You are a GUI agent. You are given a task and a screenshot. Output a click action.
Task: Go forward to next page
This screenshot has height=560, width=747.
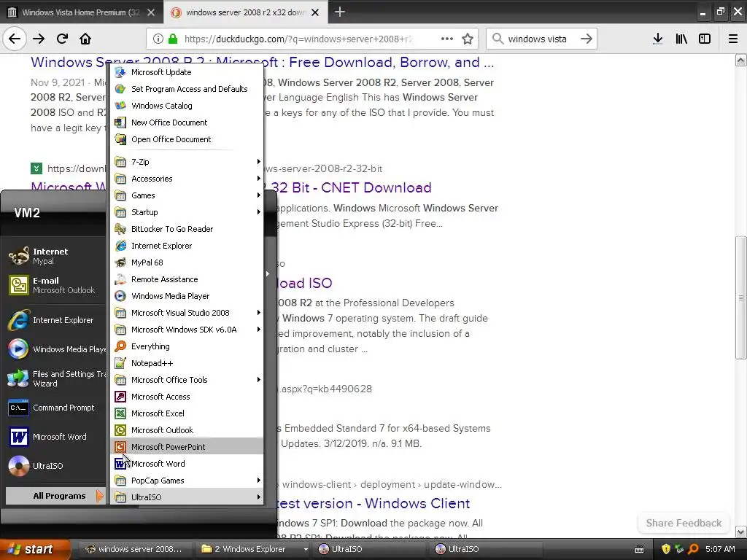coord(39,39)
